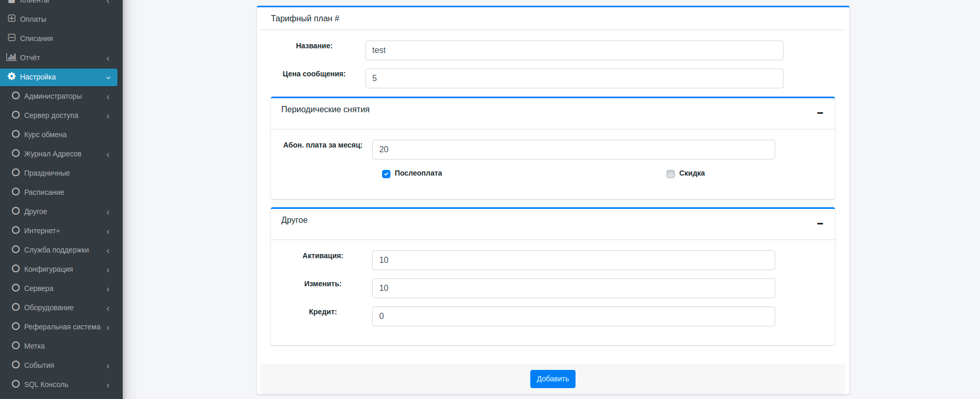The height and width of the screenshot is (399, 980).
Task: Collapse the Периодические снятия panel
Action: pyautogui.click(x=820, y=113)
